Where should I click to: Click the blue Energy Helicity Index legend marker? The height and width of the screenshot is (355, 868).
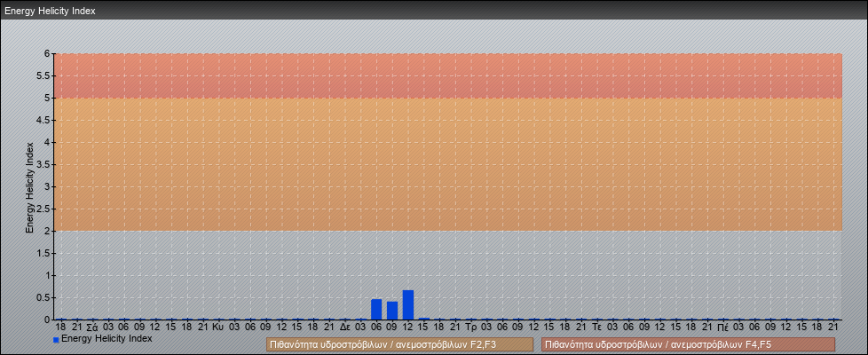56,340
